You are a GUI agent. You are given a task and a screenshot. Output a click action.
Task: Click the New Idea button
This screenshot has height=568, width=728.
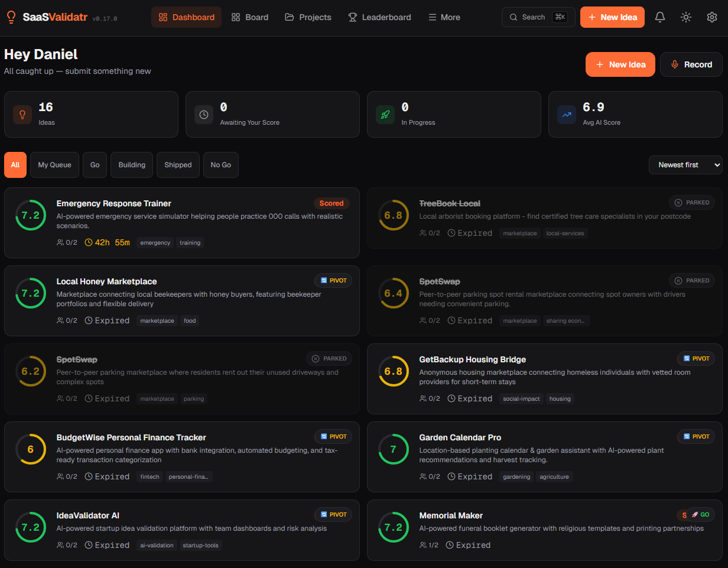point(612,17)
